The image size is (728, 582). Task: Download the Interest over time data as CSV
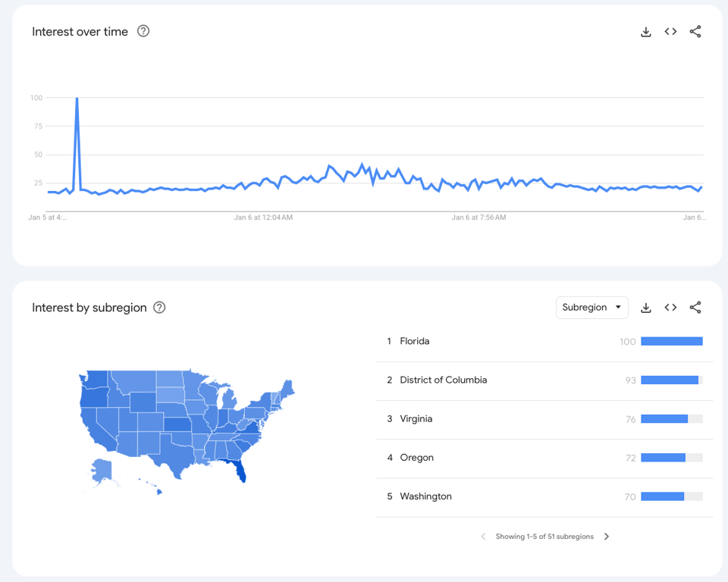click(645, 31)
